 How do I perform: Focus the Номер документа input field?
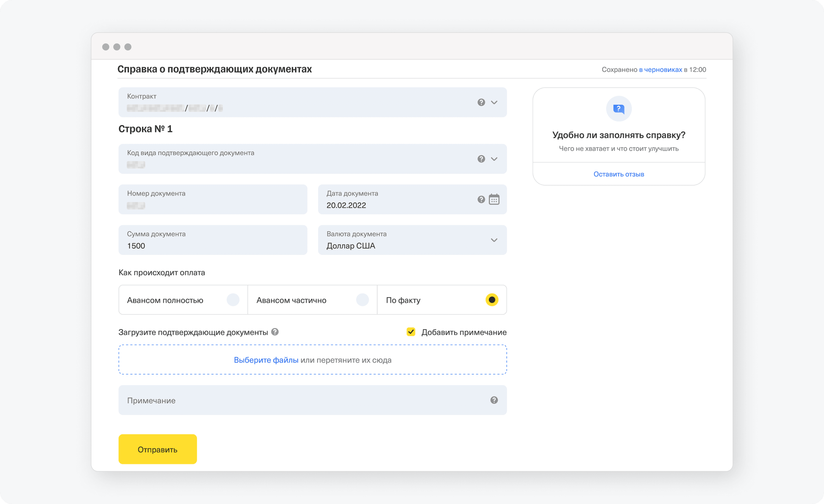coord(213,199)
